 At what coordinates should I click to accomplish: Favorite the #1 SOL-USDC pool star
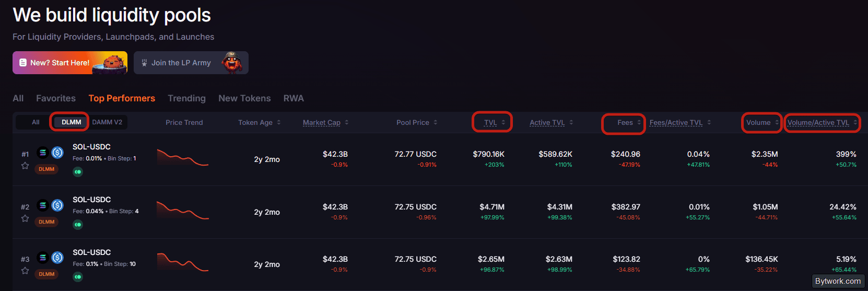click(25, 166)
